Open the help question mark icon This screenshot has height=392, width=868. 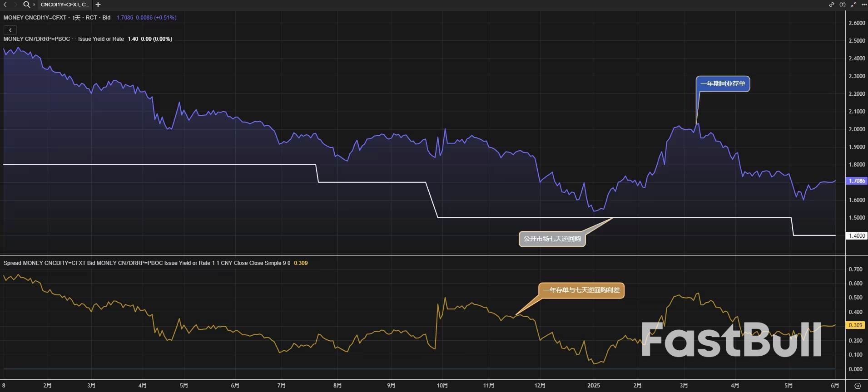click(x=843, y=5)
